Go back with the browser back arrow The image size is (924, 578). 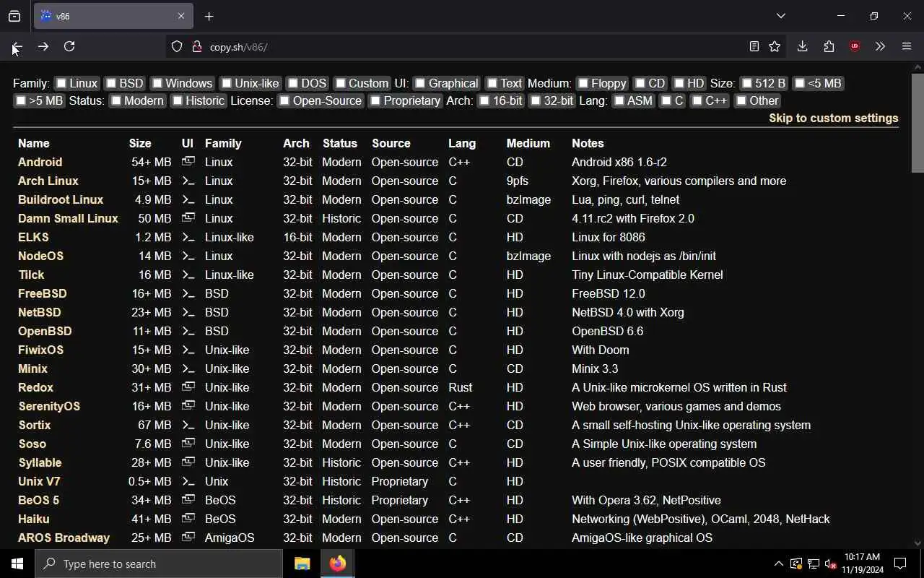coord(17,46)
